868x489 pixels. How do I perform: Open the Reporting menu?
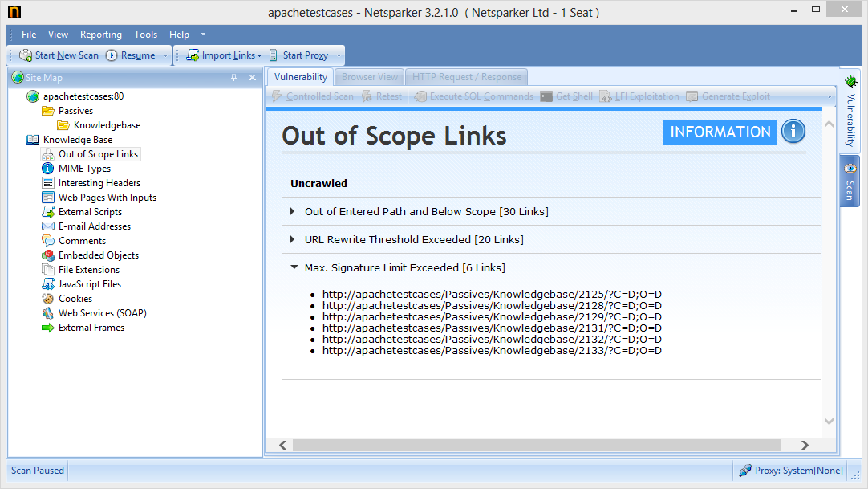point(100,34)
